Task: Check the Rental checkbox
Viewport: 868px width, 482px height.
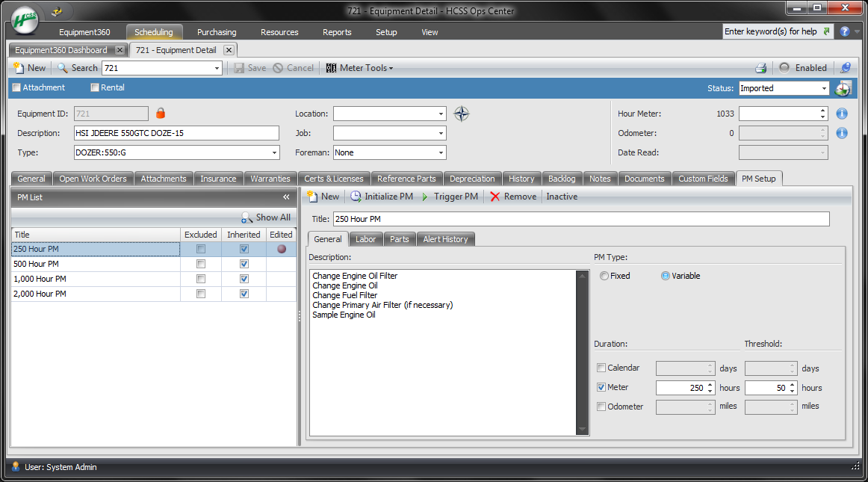Action: click(95, 87)
